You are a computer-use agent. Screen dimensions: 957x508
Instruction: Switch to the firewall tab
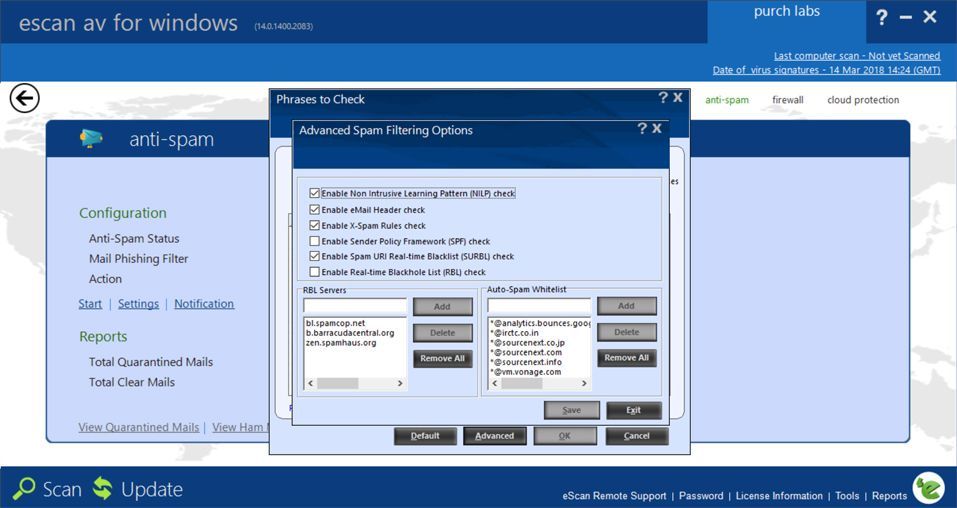tap(788, 100)
